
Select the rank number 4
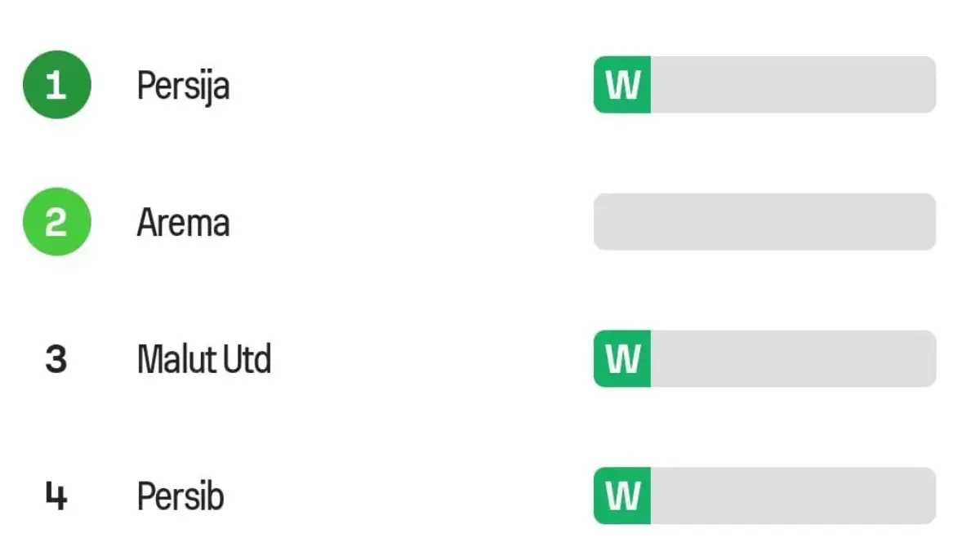pyautogui.click(x=56, y=496)
